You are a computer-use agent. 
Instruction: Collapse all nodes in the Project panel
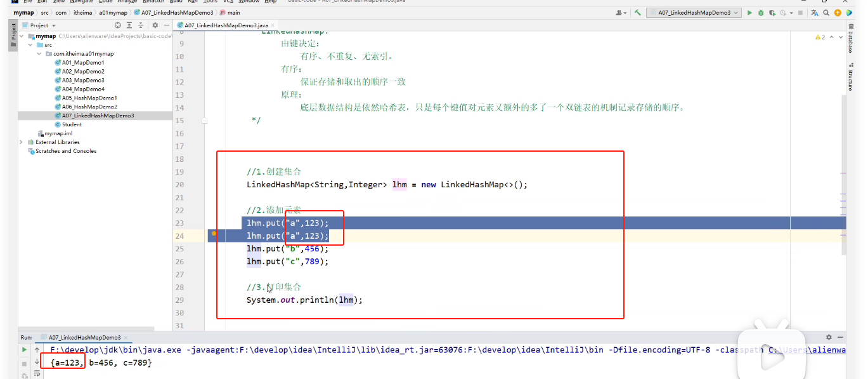coord(140,25)
